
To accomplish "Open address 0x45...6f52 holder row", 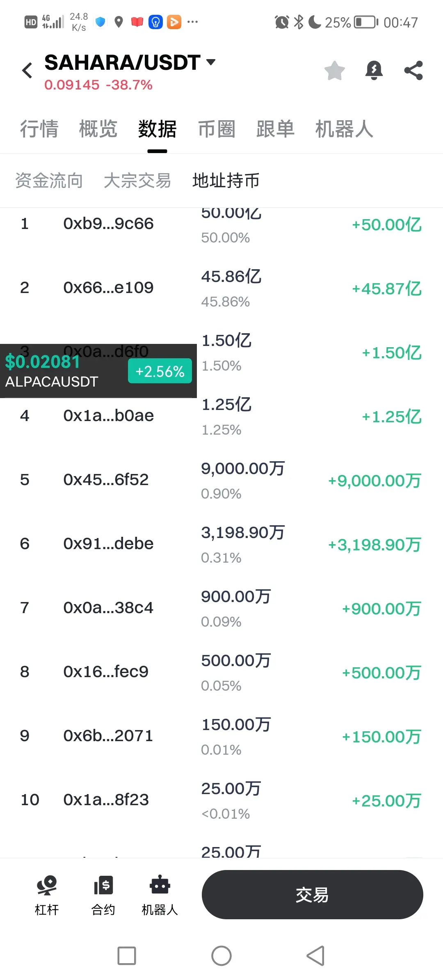I will (x=221, y=480).
